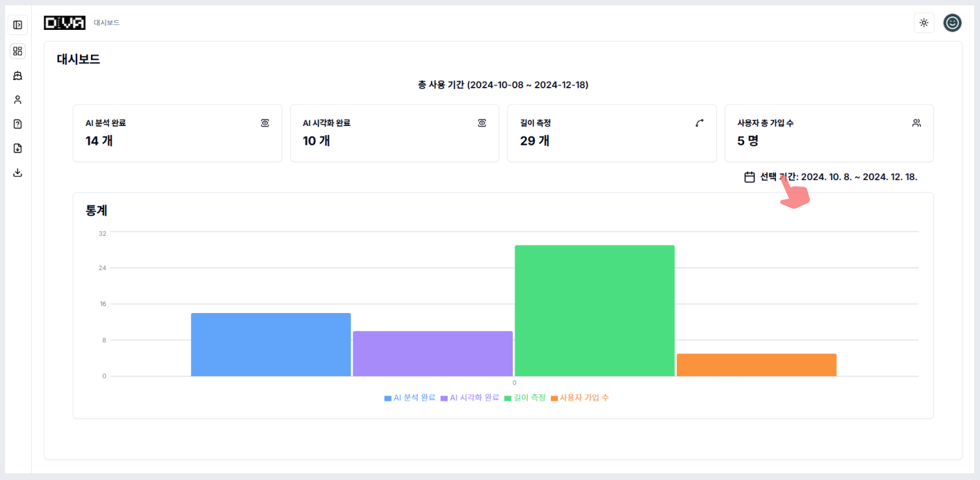Click the DIVA logo
The height and width of the screenshot is (480, 980).
64,23
